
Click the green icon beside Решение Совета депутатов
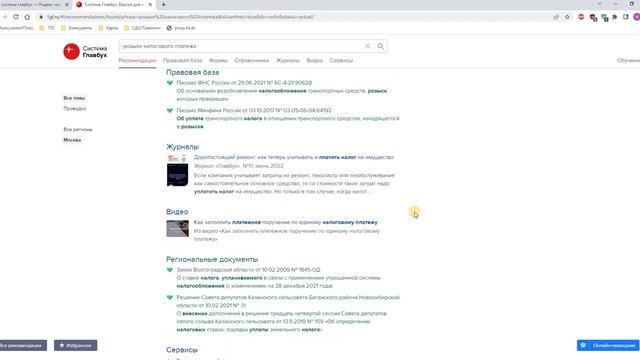tap(170, 298)
